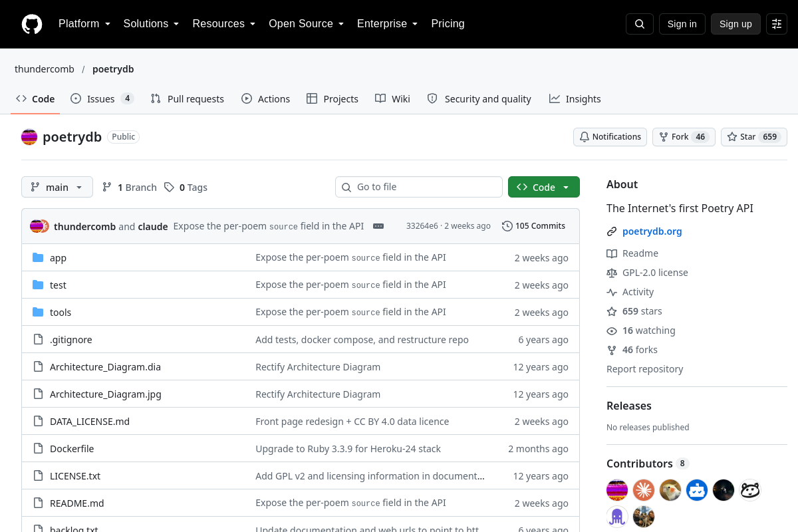The width and height of the screenshot is (798, 532).
Task: View 1 Branch list
Action: (x=130, y=188)
